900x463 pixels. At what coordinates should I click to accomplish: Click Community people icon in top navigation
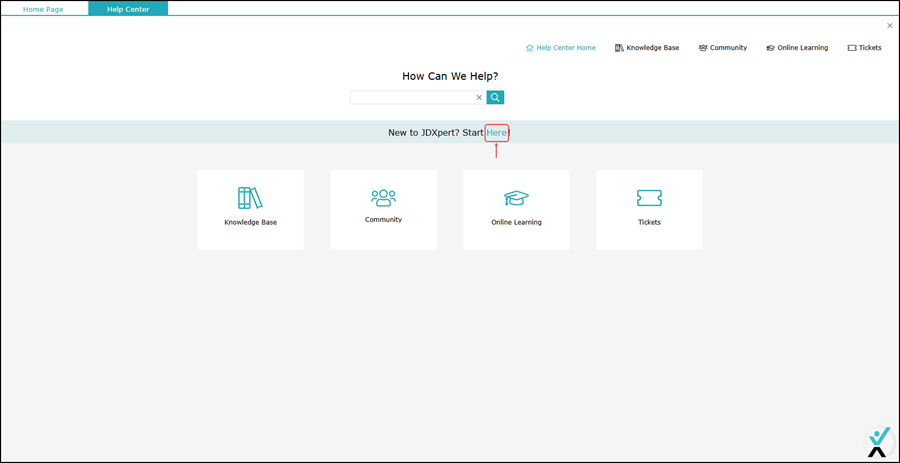704,48
